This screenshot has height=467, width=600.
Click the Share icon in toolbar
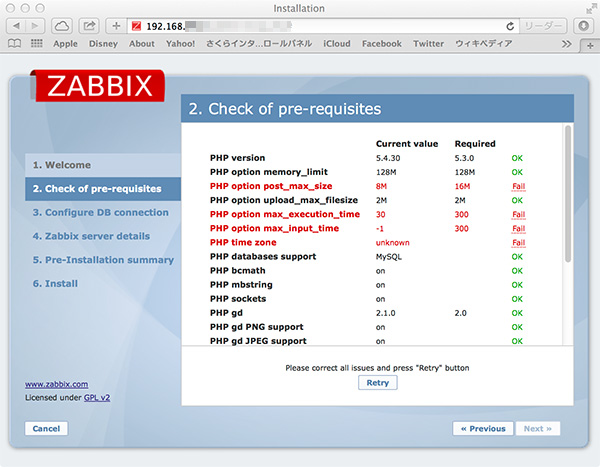click(x=89, y=25)
